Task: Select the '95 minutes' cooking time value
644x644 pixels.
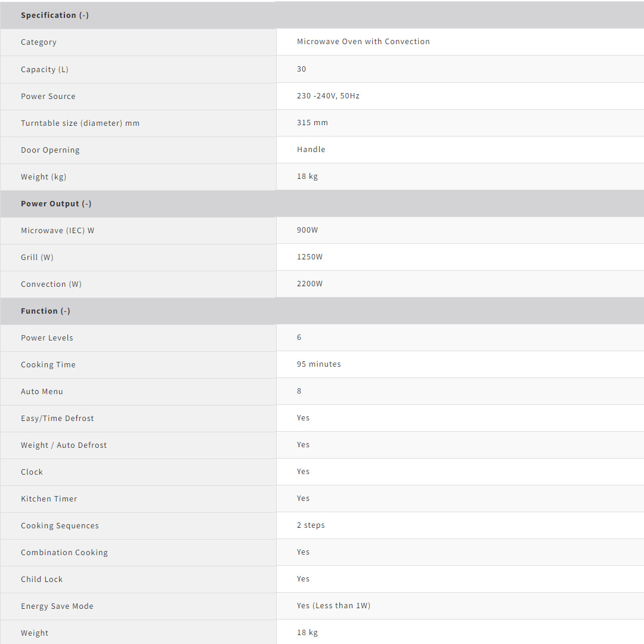Action: click(x=319, y=364)
